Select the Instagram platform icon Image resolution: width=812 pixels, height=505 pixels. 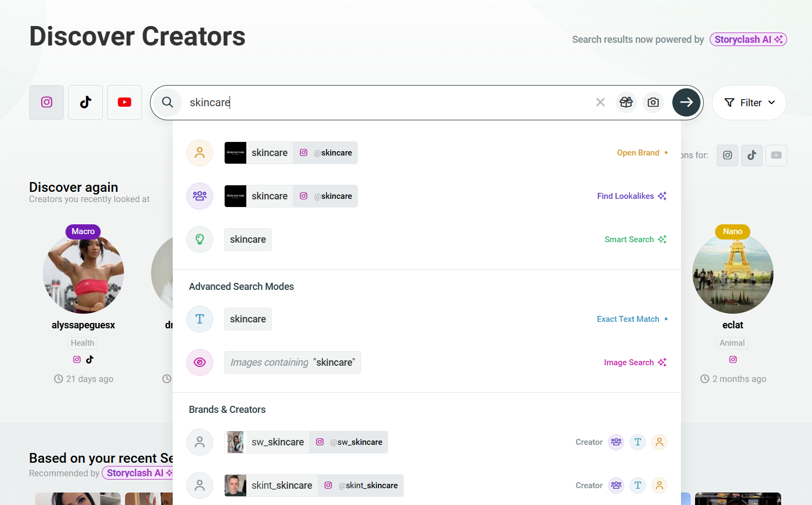pyautogui.click(x=46, y=102)
